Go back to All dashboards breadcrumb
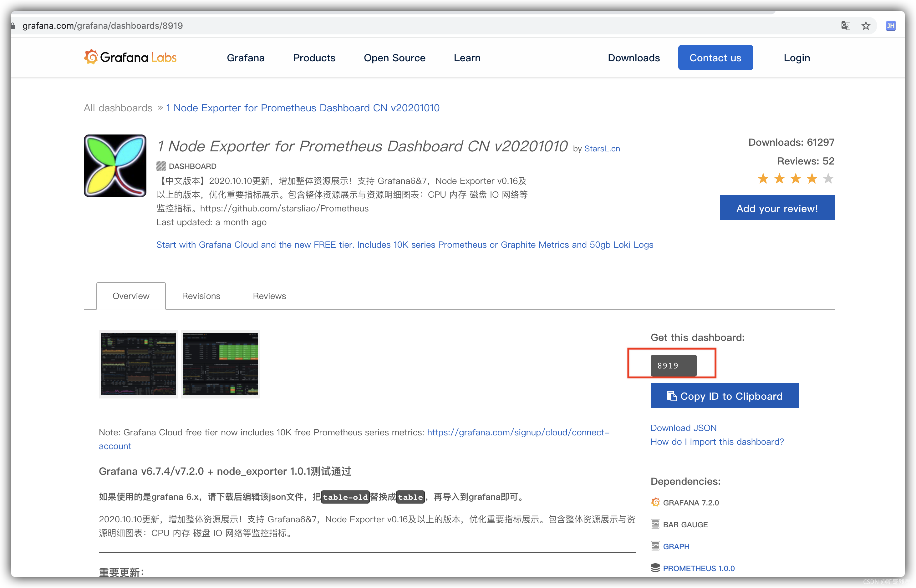916x588 pixels. coord(118,108)
